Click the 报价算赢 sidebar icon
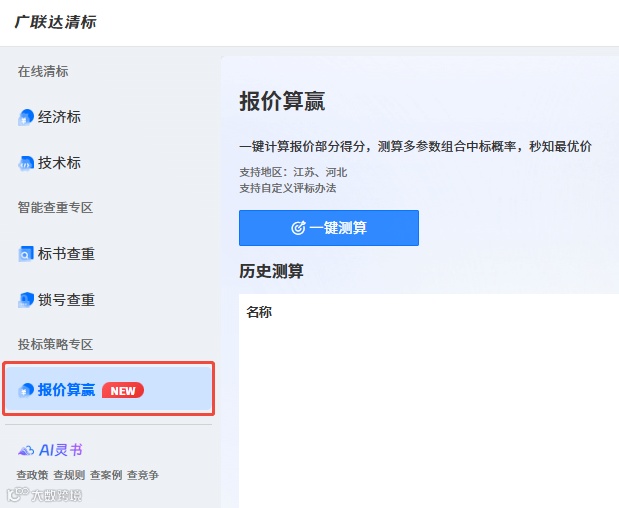Viewport: 619px width, 508px height. point(26,390)
